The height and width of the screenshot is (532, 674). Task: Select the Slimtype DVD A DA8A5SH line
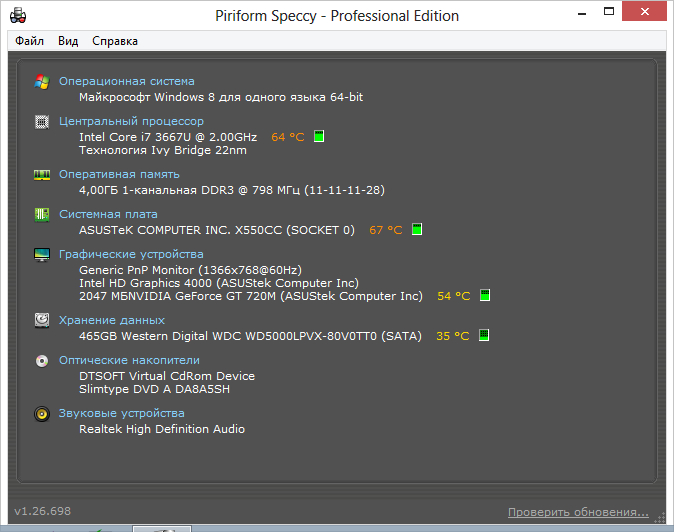(x=154, y=389)
